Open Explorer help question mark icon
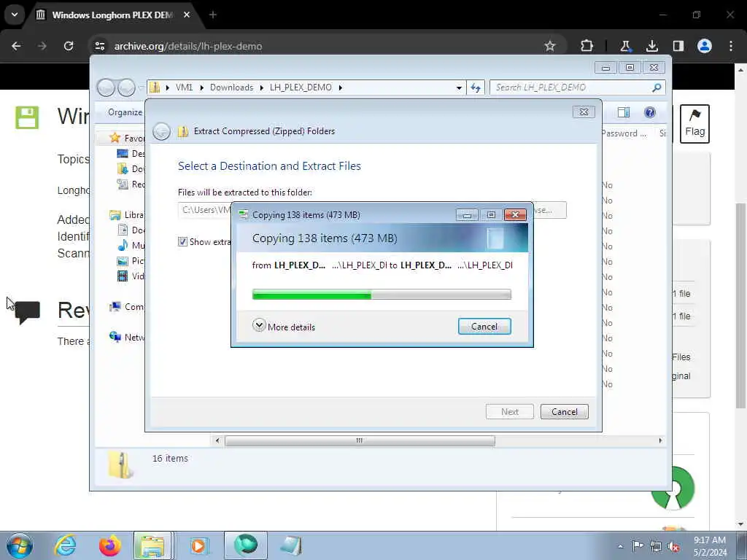Viewport: 747px width, 560px height. click(650, 112)
